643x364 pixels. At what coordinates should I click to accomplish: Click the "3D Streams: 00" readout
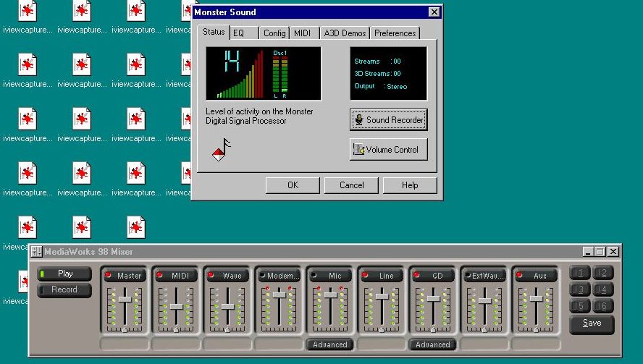377,73
